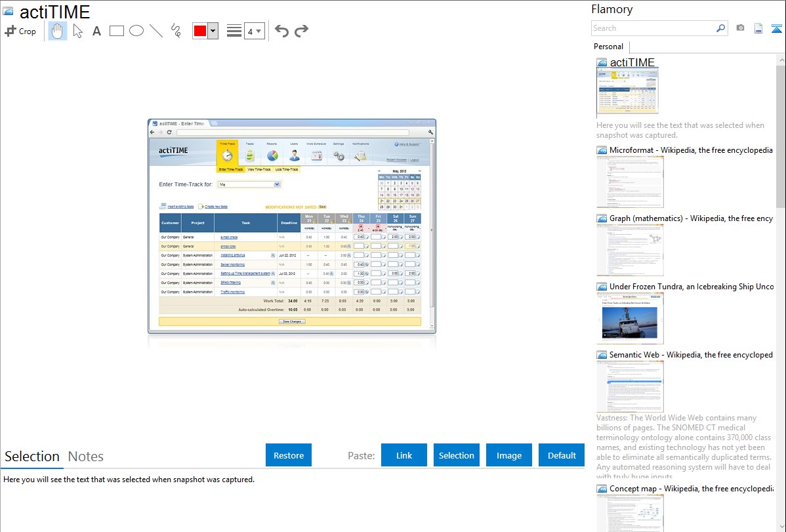
Task: Choose the arrow pointer tool
Action: (77, 31)
